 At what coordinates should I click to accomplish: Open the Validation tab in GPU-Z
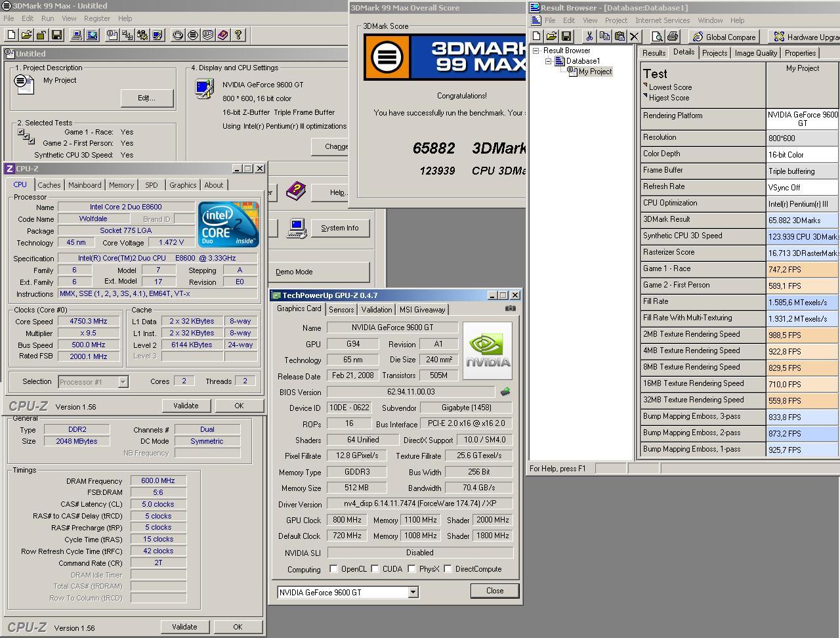[x=377, y=309]
